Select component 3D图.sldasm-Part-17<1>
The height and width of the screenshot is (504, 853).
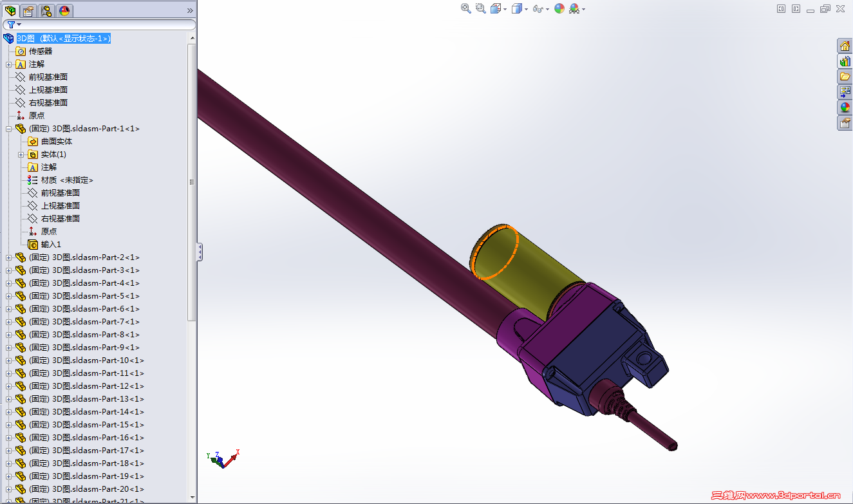click(86, 451)
